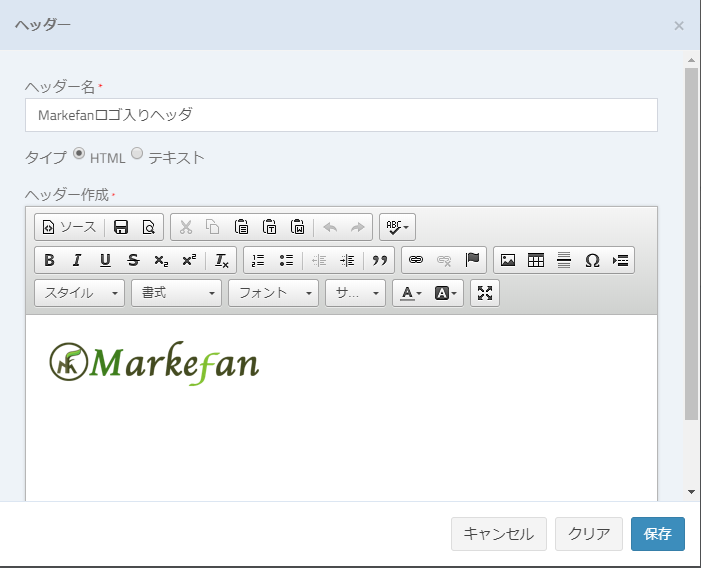This screenshot has width=701, height=568.
Task: Click the 保存 button
Action: (x=658, y=534)
